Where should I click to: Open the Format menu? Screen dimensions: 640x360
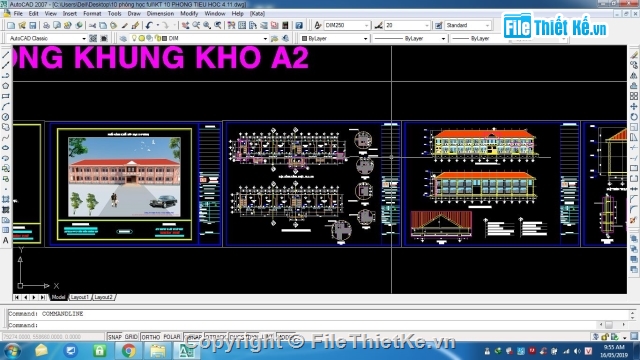(92, 13)
